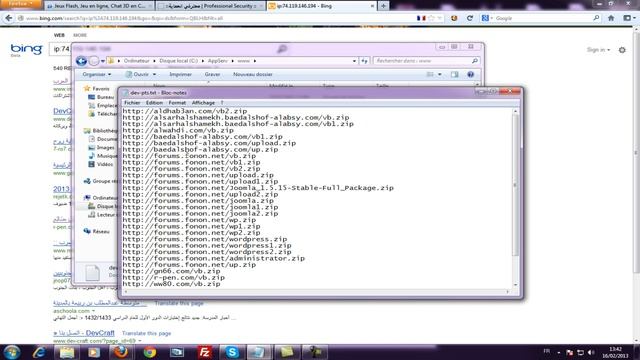Open Skype from the taskbar
The height and width of the screenshot is (360, 640).
click(x=232, y=352)
